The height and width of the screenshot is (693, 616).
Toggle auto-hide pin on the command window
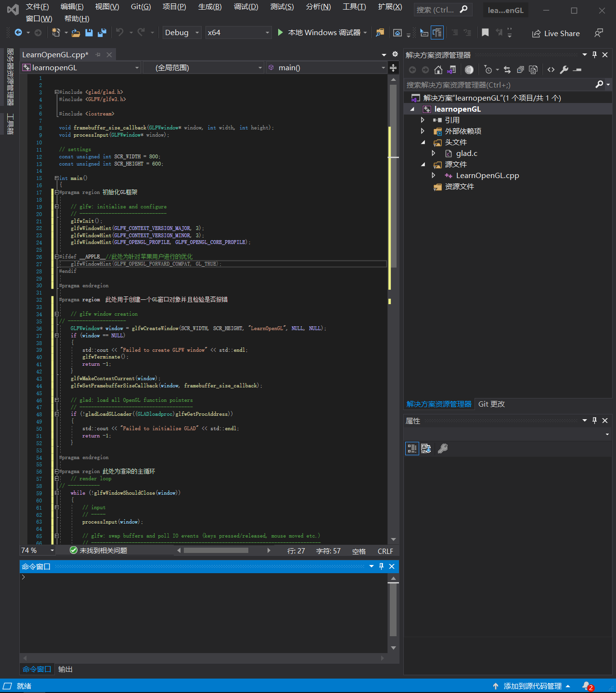381,566
